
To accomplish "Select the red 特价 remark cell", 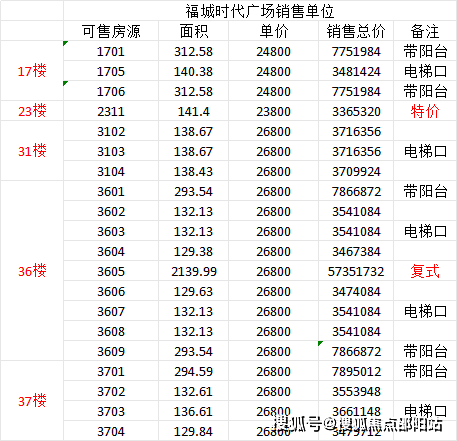I will (425, 111).
